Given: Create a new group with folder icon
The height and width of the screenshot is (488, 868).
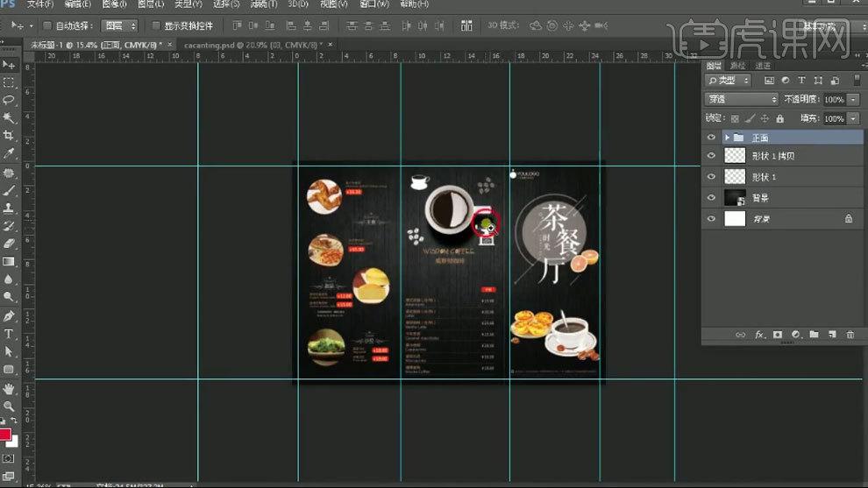Looking at the screenshot, I should (x=814, y=335).
